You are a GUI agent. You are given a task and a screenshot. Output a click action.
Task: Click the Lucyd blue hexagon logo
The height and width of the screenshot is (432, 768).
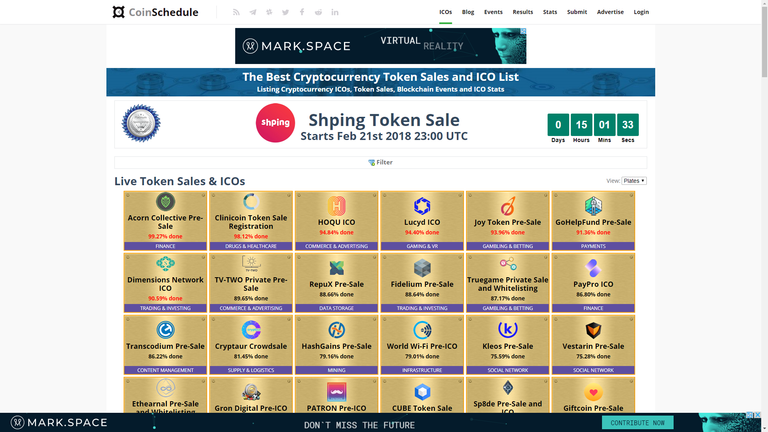click(x=422, y=206)
